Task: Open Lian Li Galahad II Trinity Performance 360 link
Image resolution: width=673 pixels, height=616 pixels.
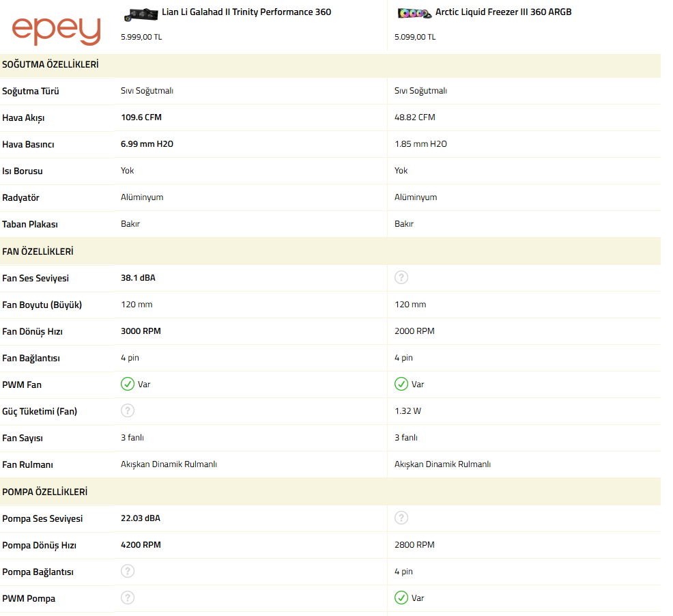Action: point(246,12)
